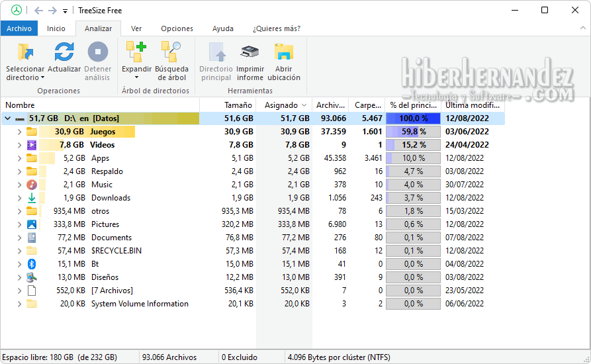Open the Ayuda tab
This screenshot has width=591, height=364.
223,28
